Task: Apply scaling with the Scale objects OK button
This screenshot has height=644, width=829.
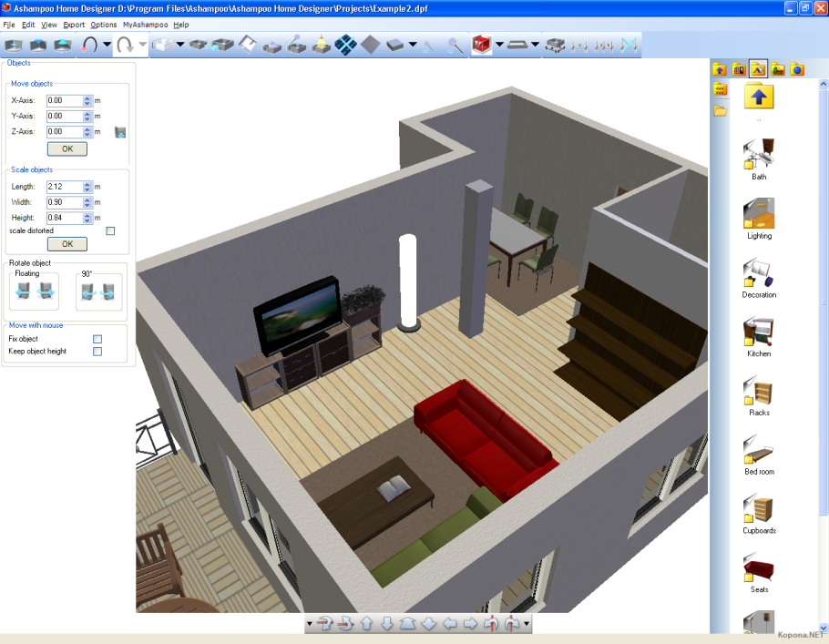Action: 67,243
